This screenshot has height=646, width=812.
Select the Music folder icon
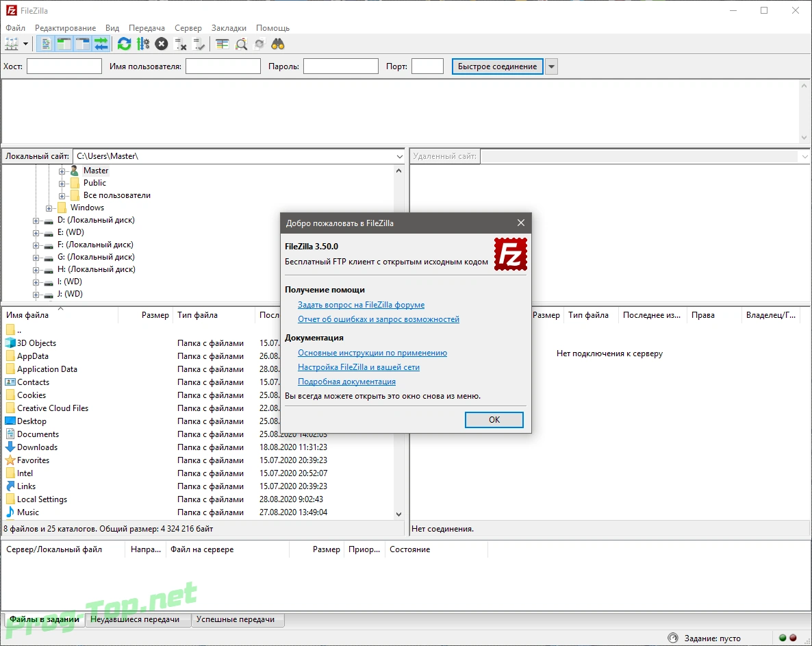pos(10,512)
